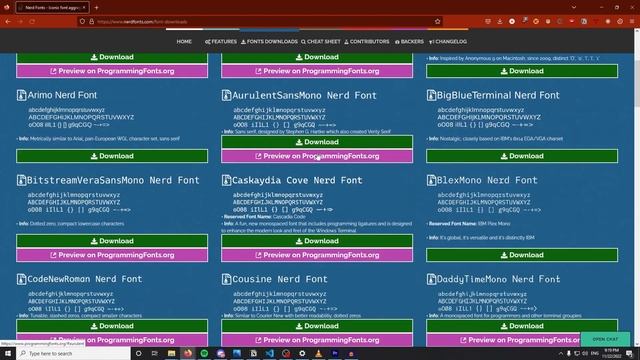Open the Firefox downloads panel icon

(x=500, y=21)
